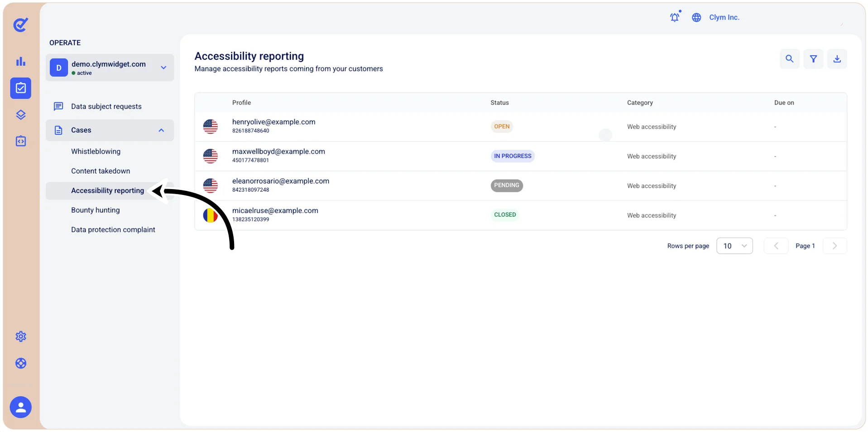Click the search magnifier button
Screen dimensions: 868x432
click(x=789, y=59)
